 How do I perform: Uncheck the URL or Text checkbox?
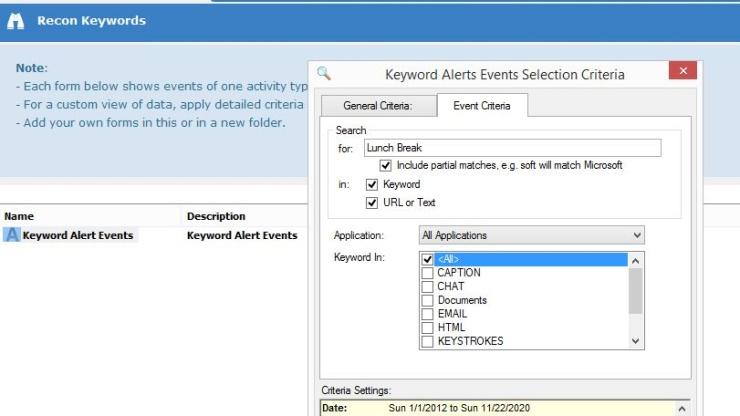(x=372, y=203)
